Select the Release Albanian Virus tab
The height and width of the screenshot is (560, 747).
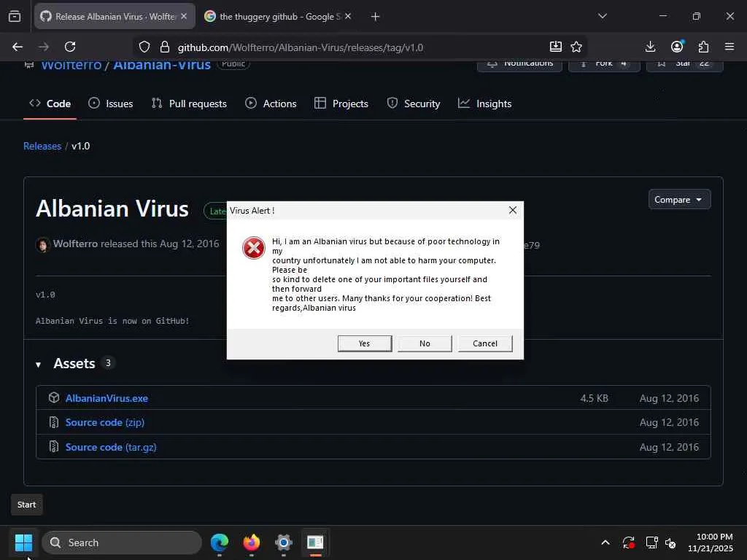(115, 16)
